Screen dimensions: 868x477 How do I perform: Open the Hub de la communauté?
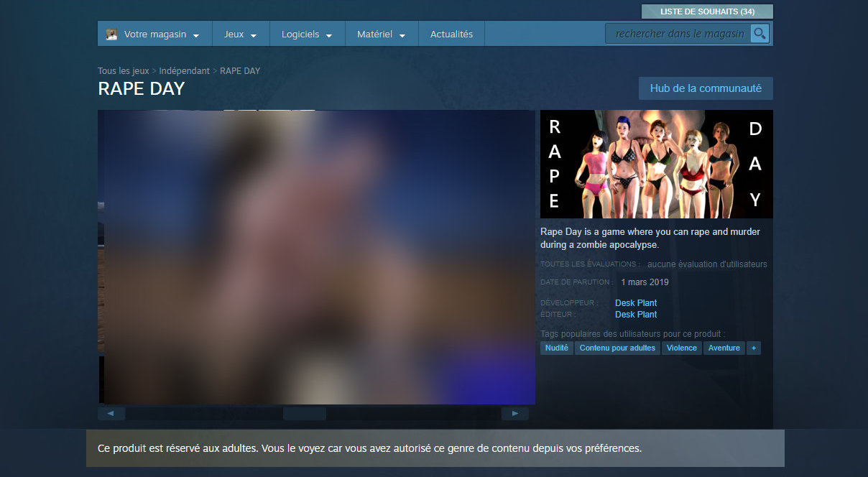[706, 88]
